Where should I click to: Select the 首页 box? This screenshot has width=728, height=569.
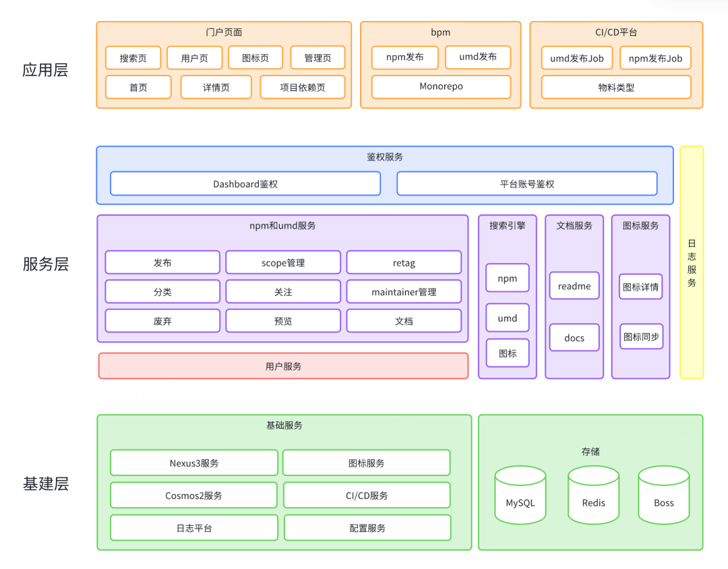coord(138,87)
